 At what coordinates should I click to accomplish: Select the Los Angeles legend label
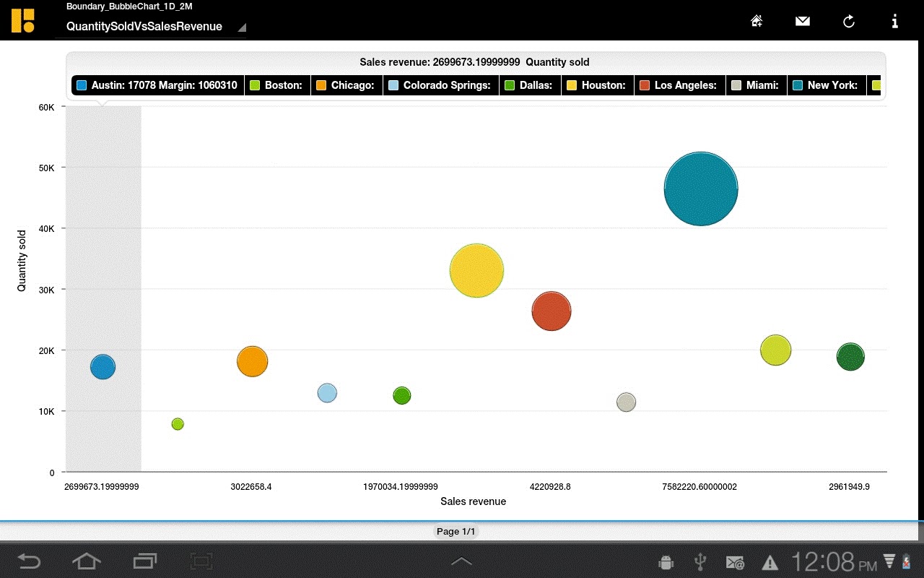[679, 85]
